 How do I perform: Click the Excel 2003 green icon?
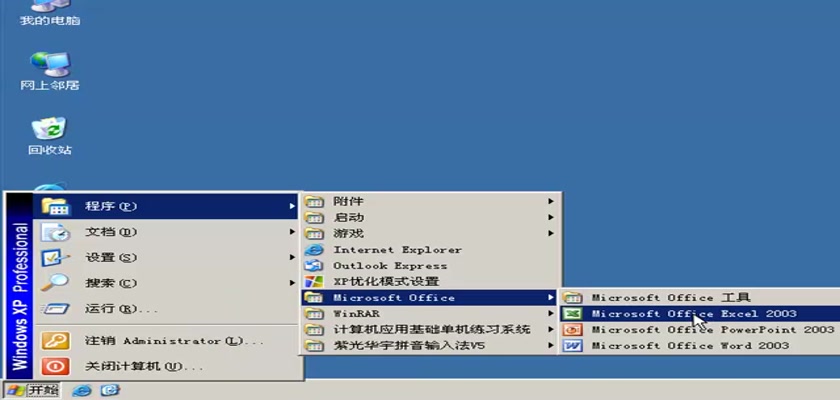pos(573,314)
